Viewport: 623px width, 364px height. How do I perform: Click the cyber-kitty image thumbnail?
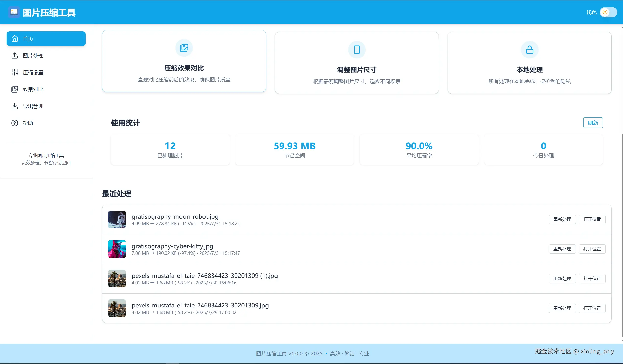coord(117,249)
